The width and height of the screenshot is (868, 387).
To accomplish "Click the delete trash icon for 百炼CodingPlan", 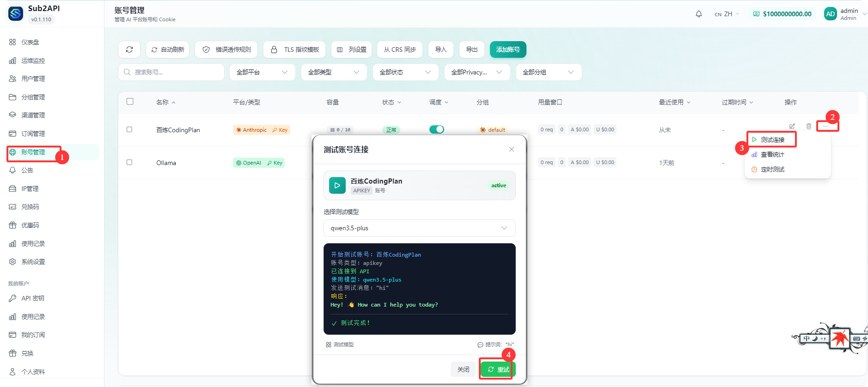I will click(x=808, y=126).
